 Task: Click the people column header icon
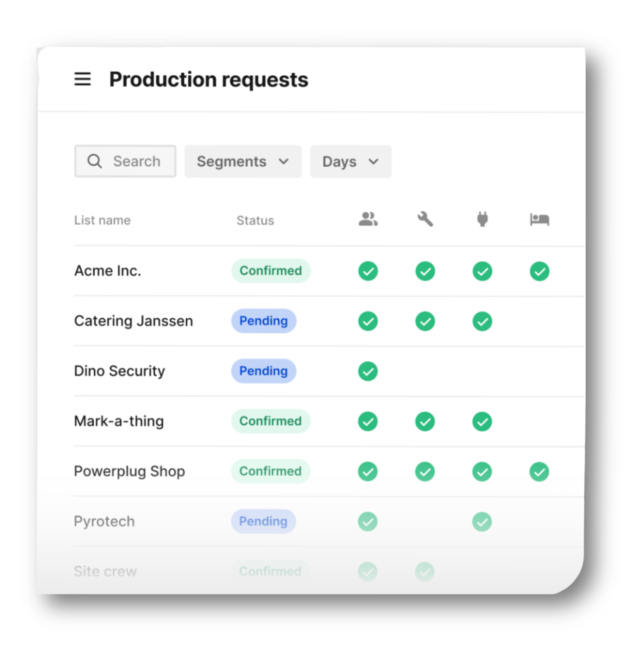368,219
